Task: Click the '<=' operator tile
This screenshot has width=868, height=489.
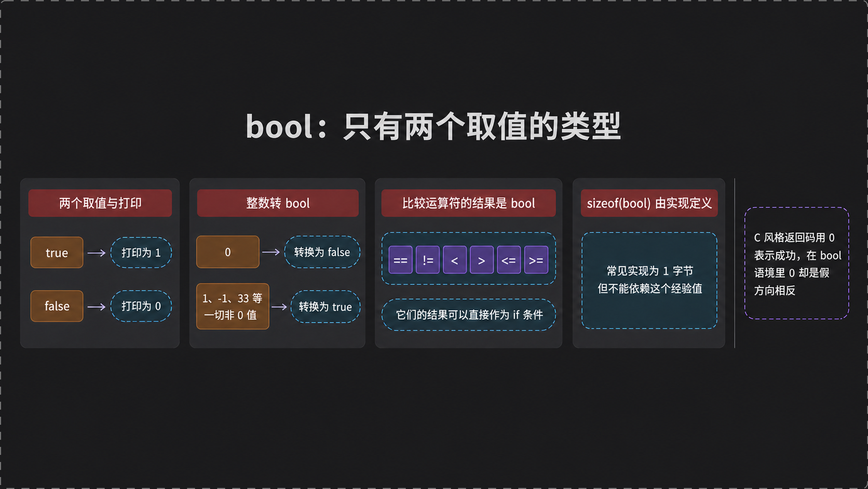Action: pos(509,260)
